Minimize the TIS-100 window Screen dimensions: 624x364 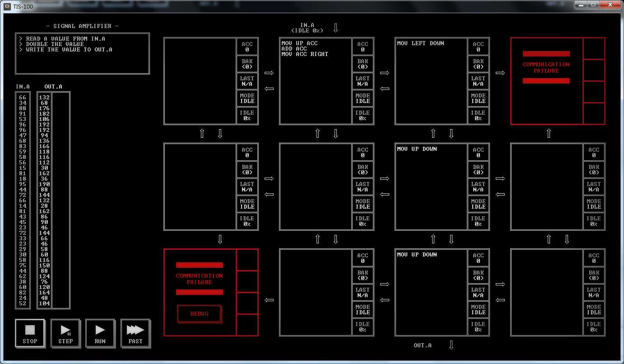581,5
